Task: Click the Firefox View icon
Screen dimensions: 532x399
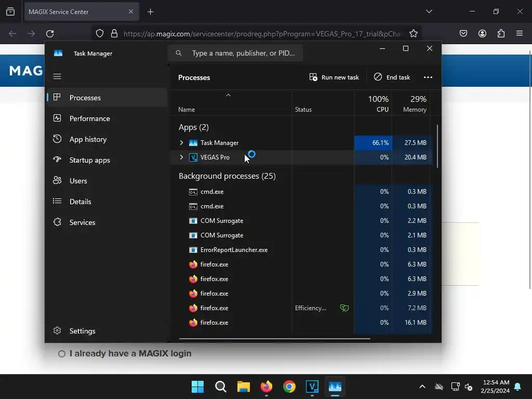Action: click(10, 12)
